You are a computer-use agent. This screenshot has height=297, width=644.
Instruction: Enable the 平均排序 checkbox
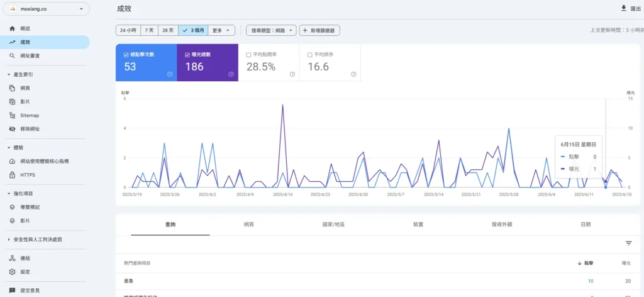pyautogui.click(x=310, y=55)
